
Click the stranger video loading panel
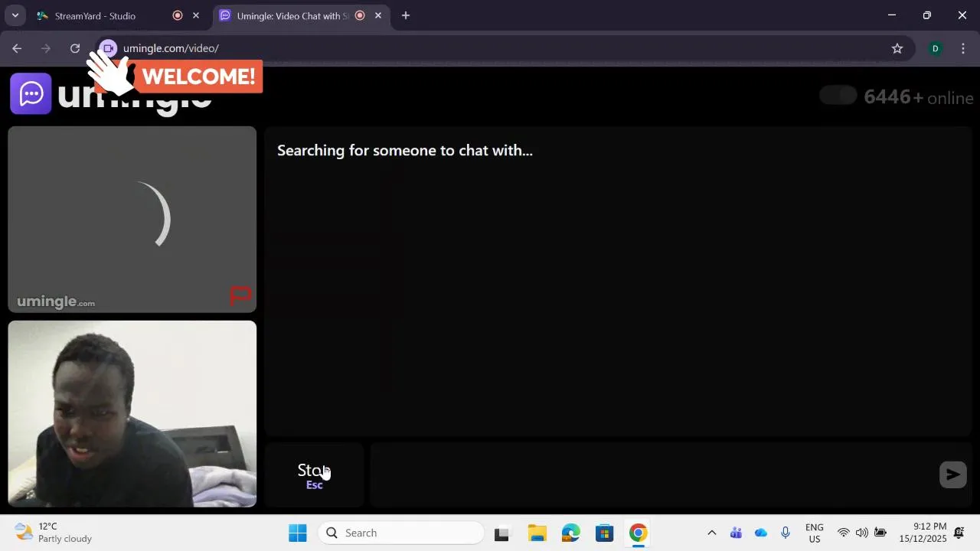[132, 220]
